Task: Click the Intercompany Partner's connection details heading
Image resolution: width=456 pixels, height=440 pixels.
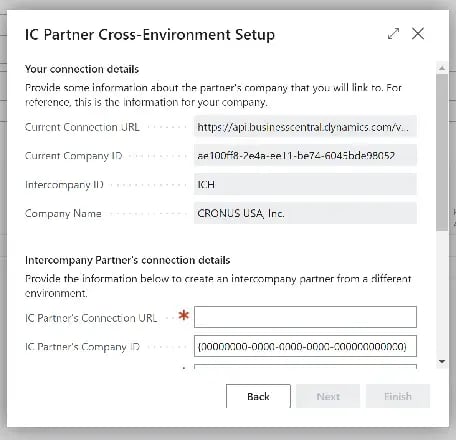Action: pos(127,260)
